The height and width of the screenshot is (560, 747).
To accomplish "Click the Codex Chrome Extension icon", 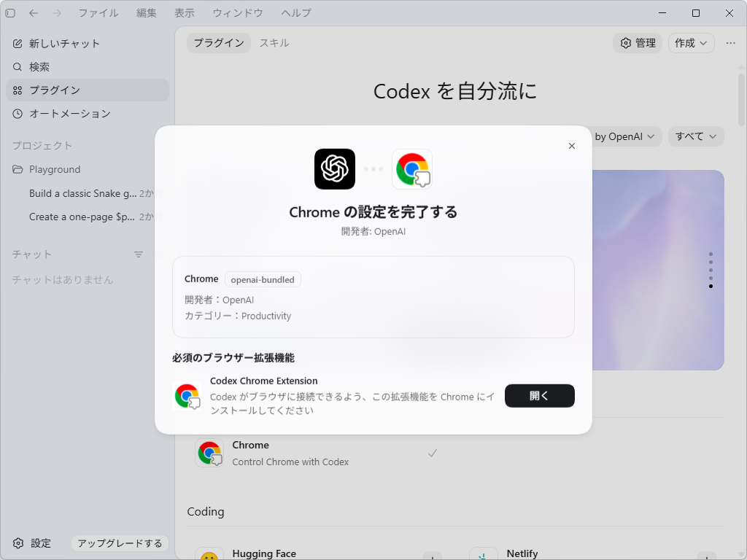I will coord(187,396).
